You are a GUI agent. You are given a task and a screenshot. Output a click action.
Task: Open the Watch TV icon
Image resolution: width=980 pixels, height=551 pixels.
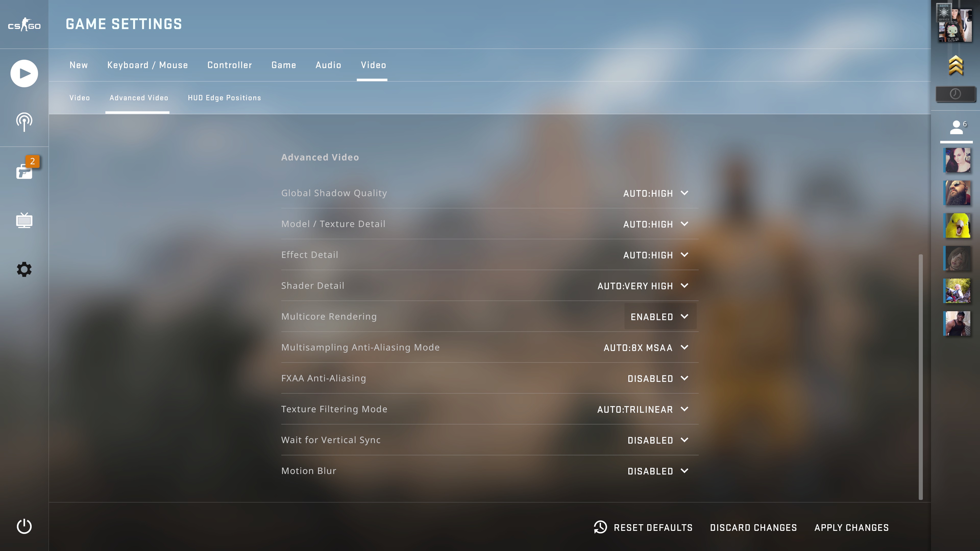click(24, 220)
